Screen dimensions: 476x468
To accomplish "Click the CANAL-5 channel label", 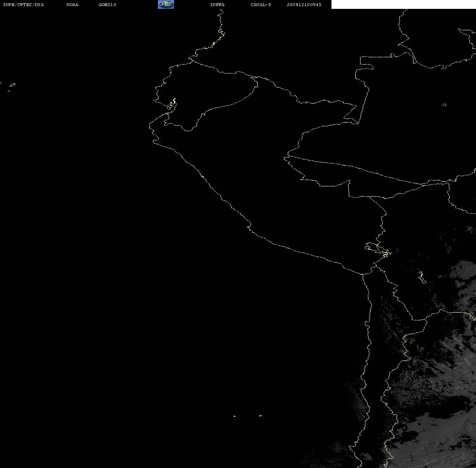I will click(x=261, y=4).
